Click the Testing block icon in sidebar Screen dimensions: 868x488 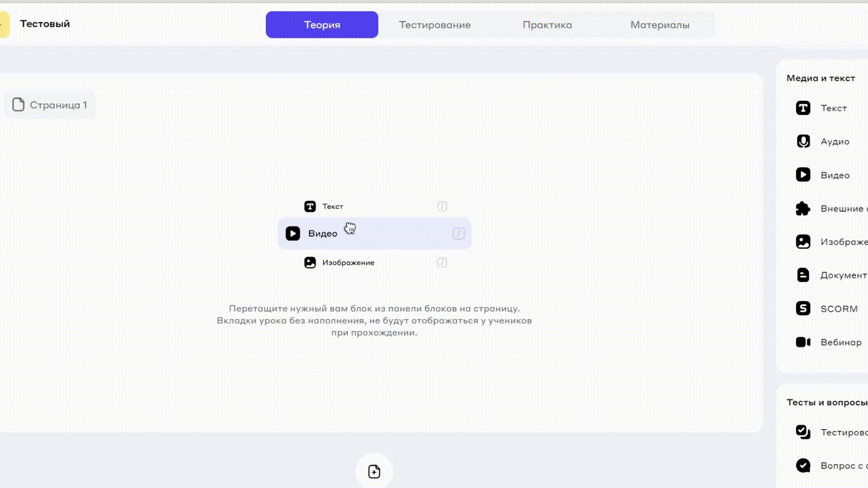[803, 432]
